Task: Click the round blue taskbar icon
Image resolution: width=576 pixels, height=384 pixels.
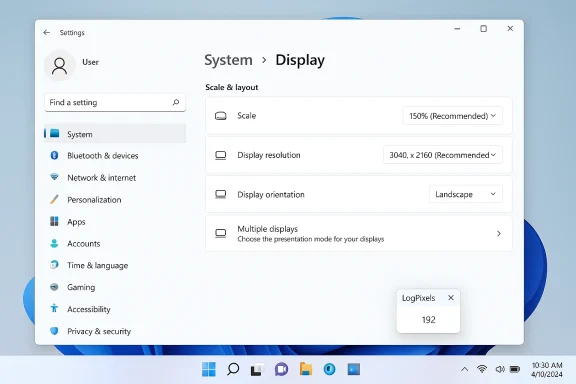Action: coord(330,369)
